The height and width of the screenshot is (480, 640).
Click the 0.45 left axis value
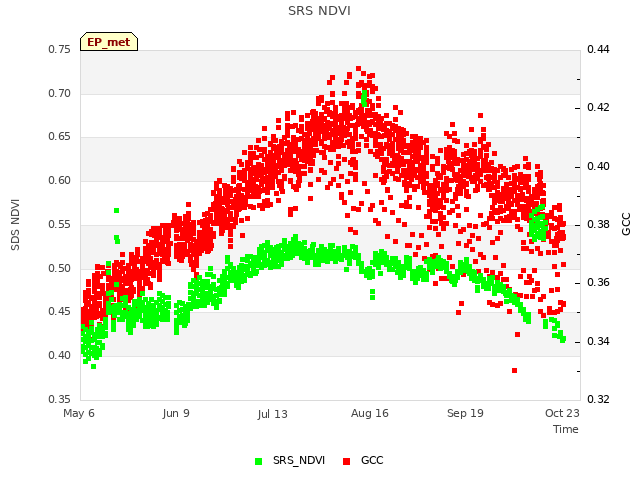(60, 311)
